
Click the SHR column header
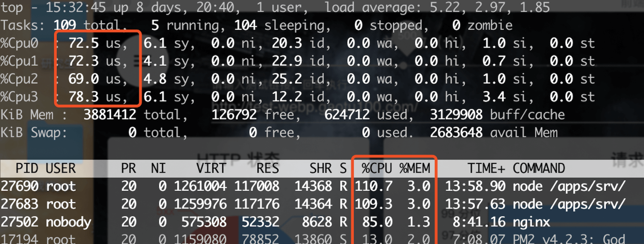coord(320,168)
